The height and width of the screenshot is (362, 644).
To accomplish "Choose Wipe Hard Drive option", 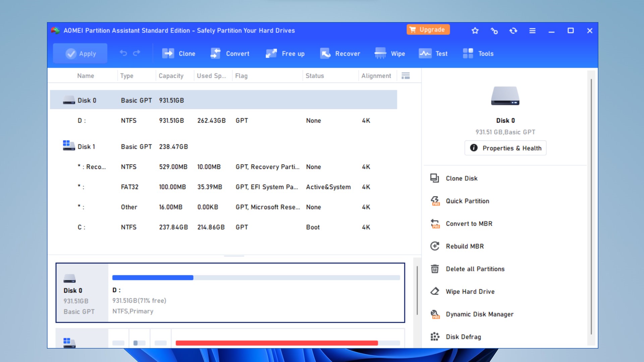I will click(x=470, y=292).
